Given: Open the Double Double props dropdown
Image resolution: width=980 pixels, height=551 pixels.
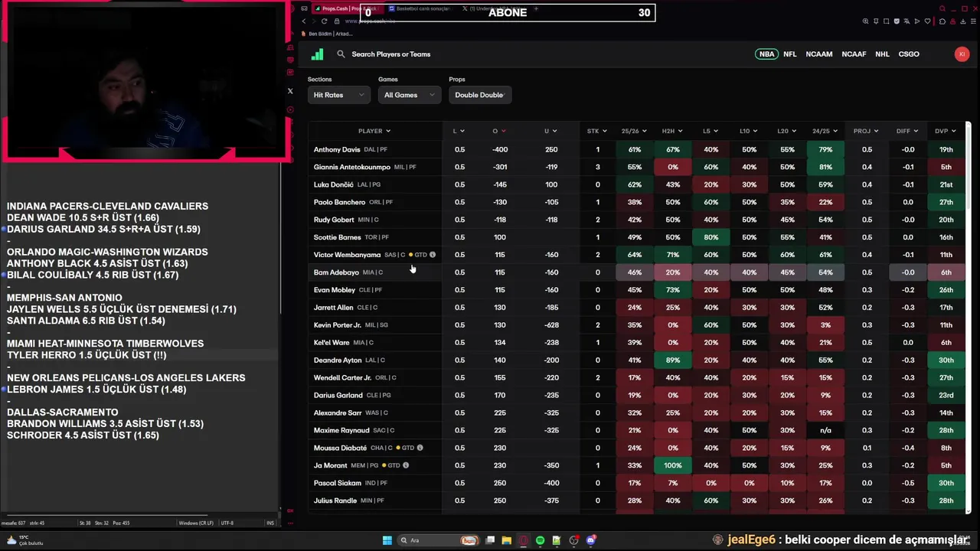Looking at the screenshot, I should point(480,95).
